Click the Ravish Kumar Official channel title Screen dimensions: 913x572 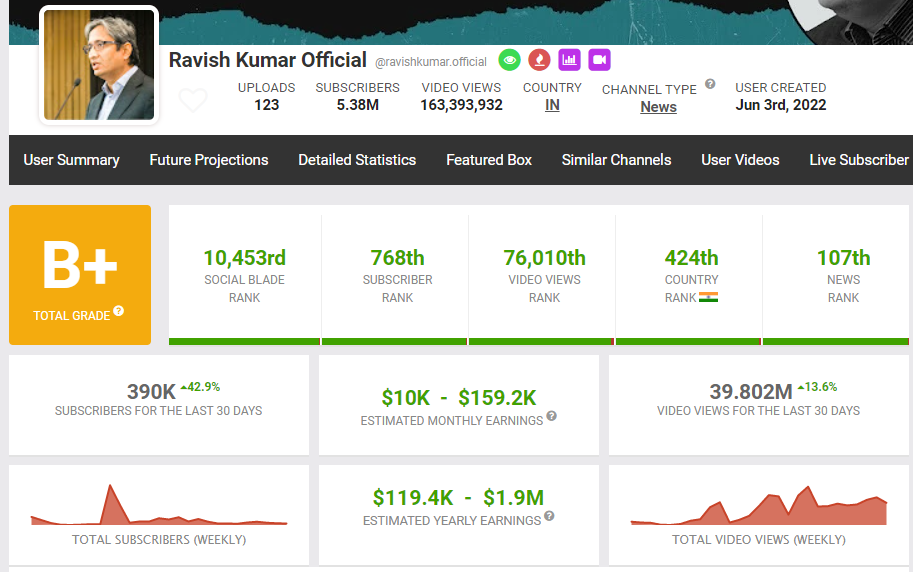[268, 59]
